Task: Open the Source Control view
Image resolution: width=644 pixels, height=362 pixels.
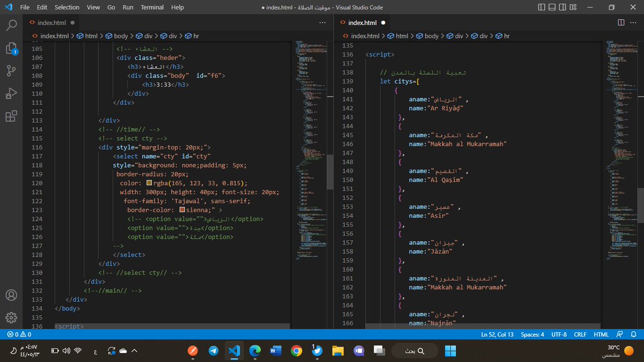Action: click(x=11, y=71)
